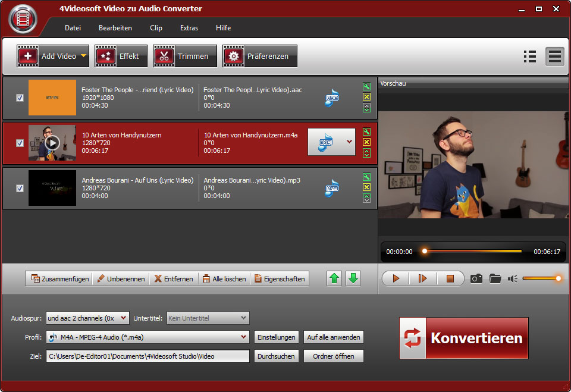Viewport: 571px width, 392px height.
Task: Click output name 'Andreas Bourani...yric Video).mp3'
Action: coord(252,180)
